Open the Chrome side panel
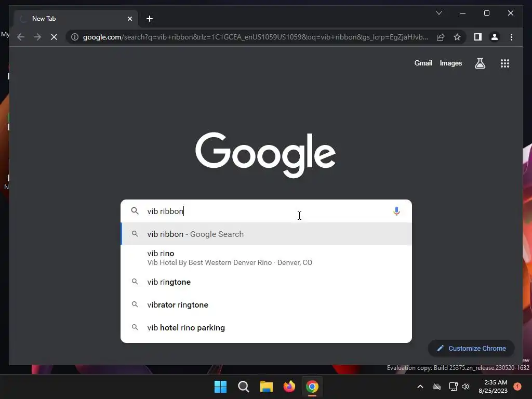The height and width of the screenshot is (399, 532). coord(478,37)
